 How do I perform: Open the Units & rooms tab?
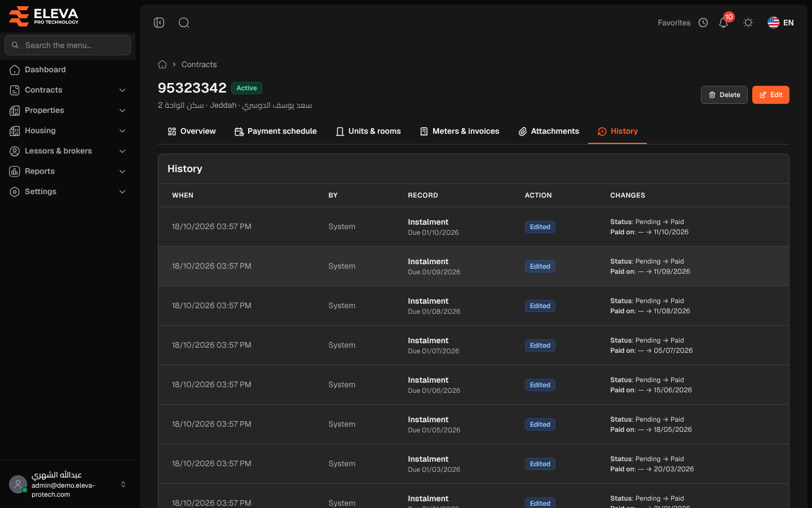(x=368, y=132)
